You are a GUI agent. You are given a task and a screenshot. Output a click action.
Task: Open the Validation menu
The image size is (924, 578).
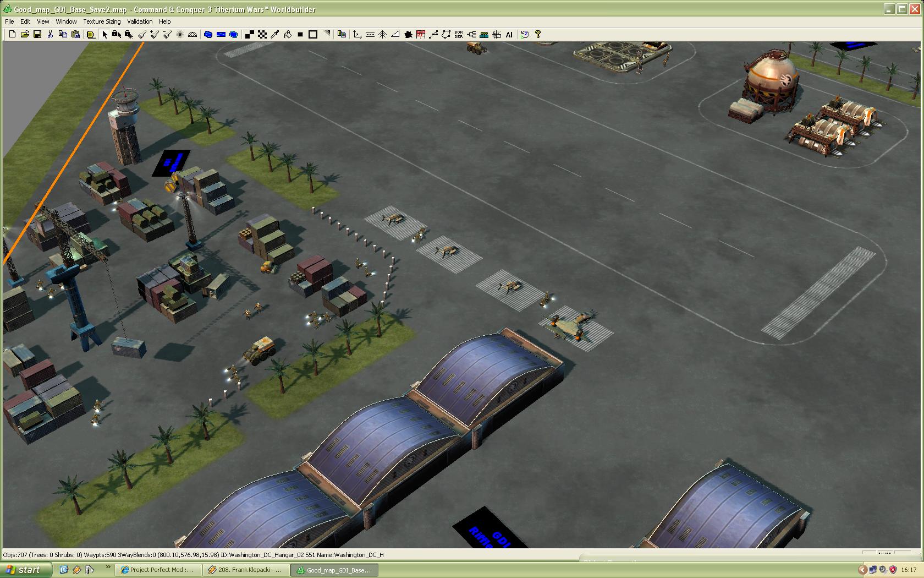pos(140,21)
